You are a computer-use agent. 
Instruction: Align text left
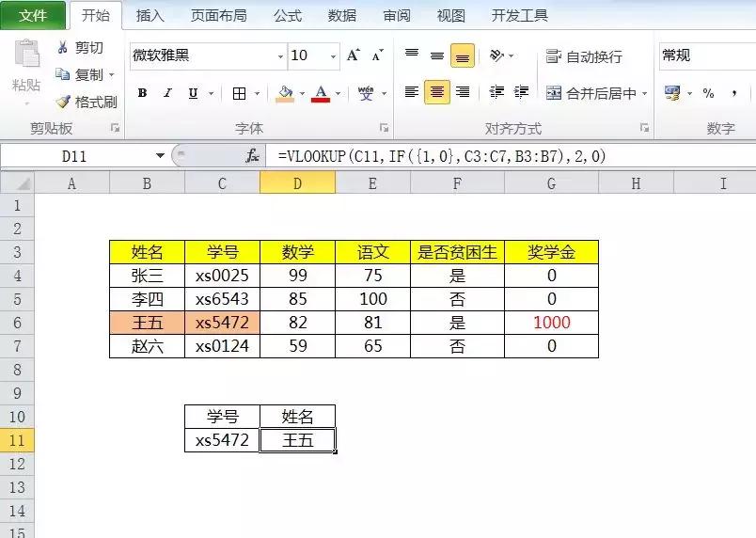412,92
